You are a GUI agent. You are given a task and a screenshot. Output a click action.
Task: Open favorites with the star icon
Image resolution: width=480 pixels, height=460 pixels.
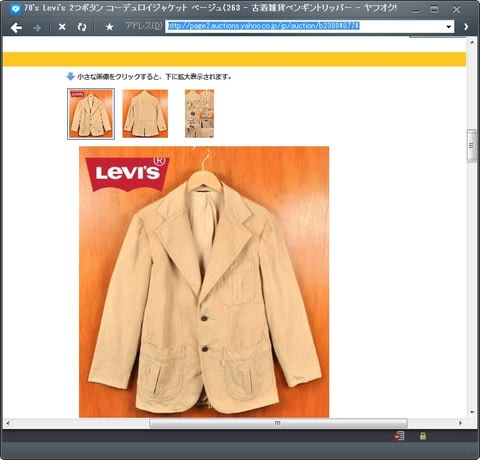pos(109,27)
